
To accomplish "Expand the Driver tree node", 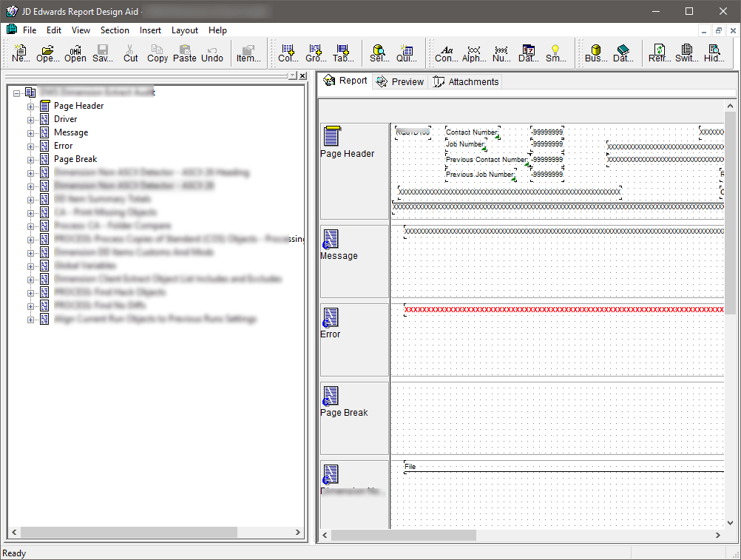I will tap(31, 119).
